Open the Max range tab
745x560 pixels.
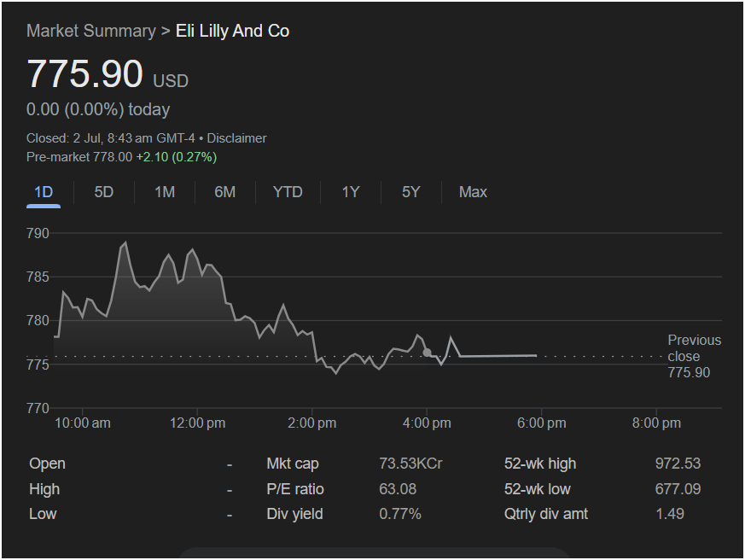(473, 192)
